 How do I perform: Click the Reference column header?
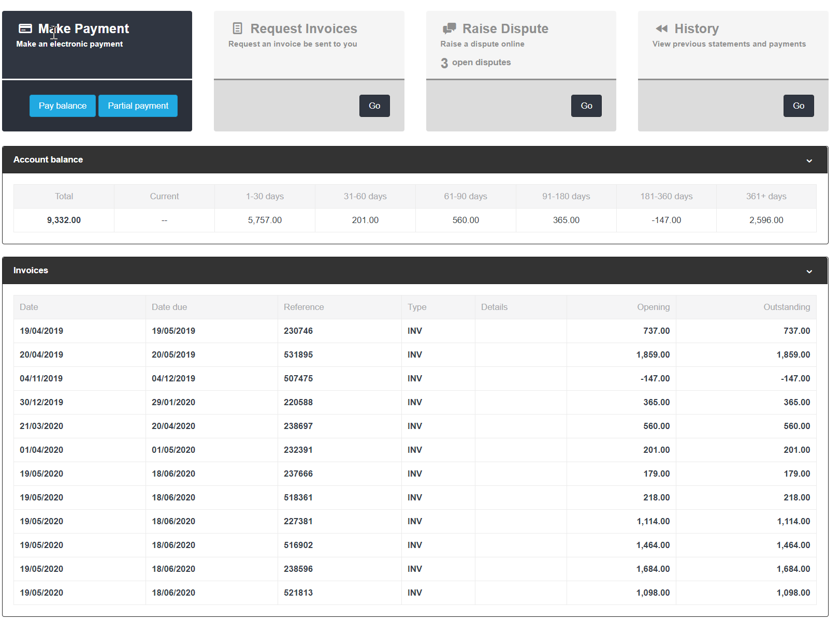(303, 307)
